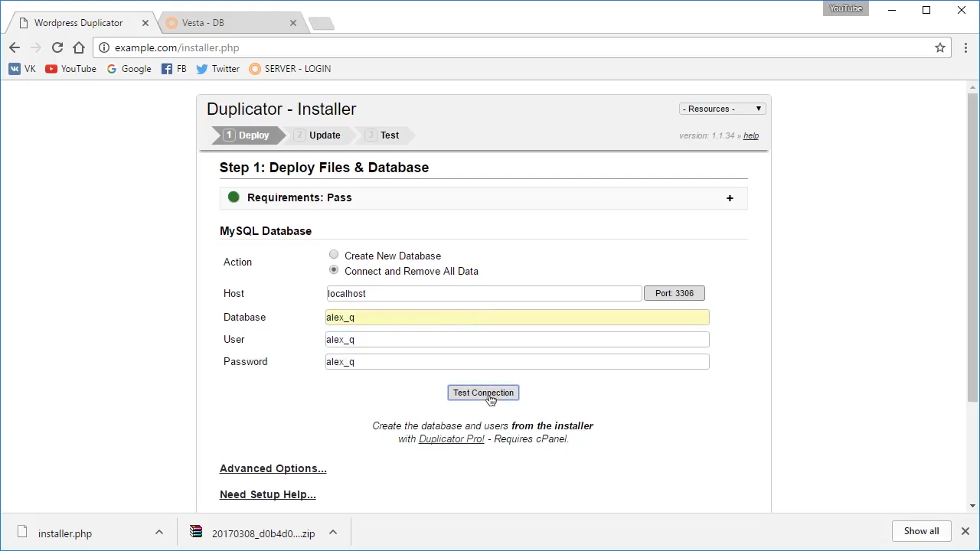Bookmark this page with star icon
The image size is (980, 551).
click(x=940, y=47)
